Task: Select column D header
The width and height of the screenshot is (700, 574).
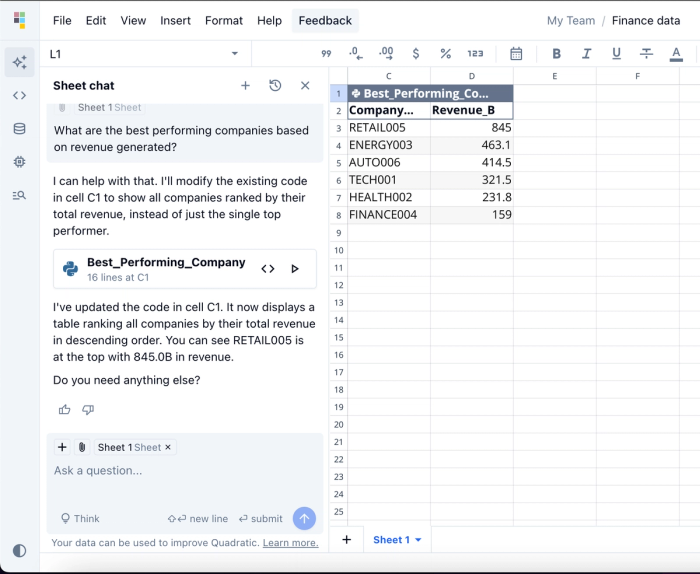Action: [x=472, y=76]
